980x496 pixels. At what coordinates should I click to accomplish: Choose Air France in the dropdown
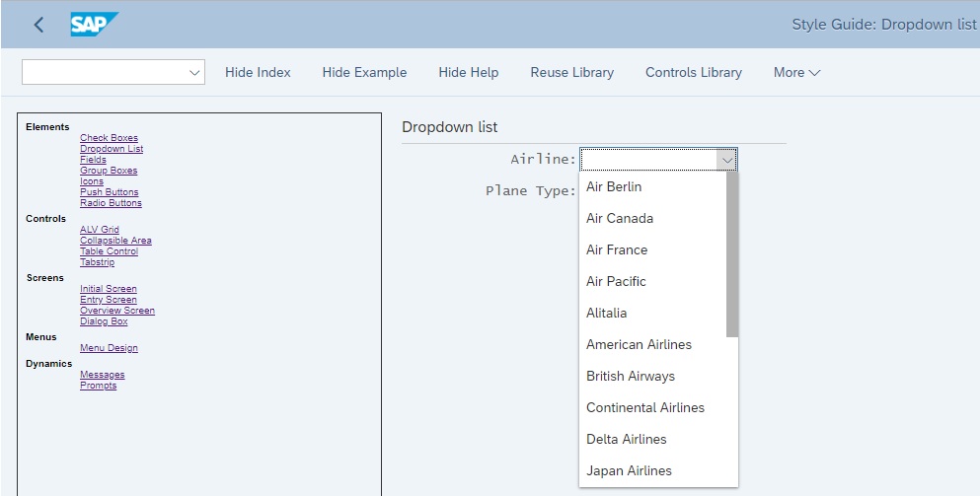(653, 249)
